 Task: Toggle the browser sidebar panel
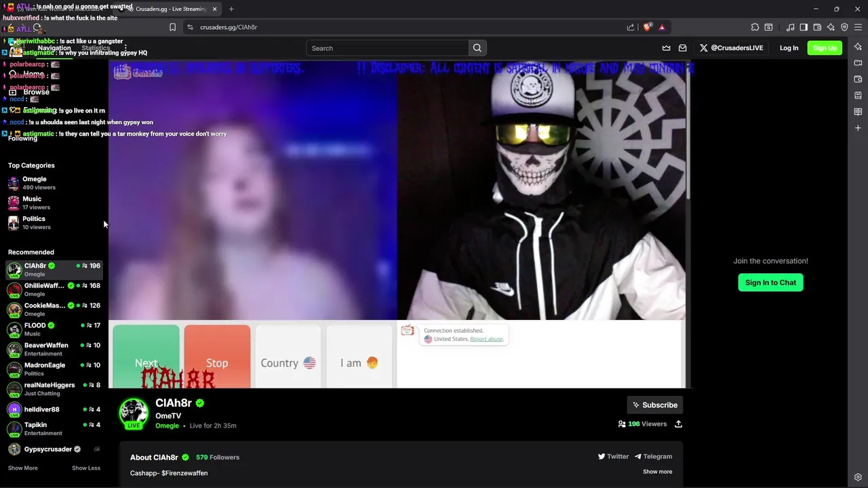[x=804, y=27]
